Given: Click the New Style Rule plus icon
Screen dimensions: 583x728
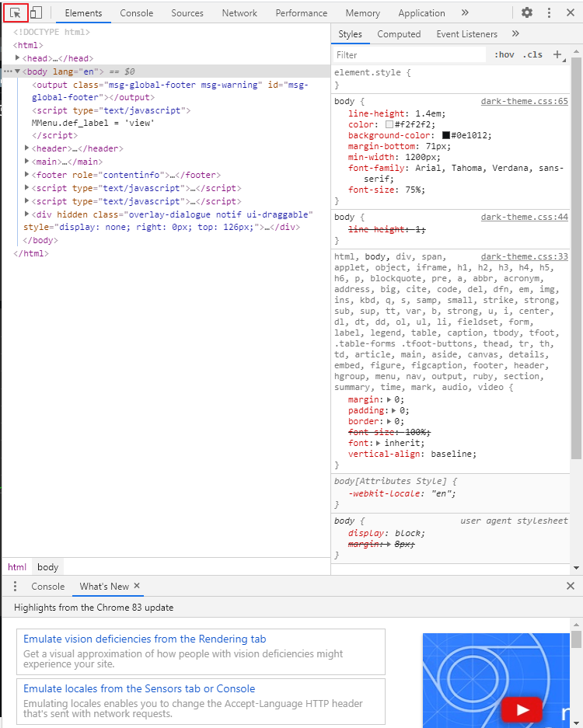Looking at the screenshot, I should pos(557,54).
